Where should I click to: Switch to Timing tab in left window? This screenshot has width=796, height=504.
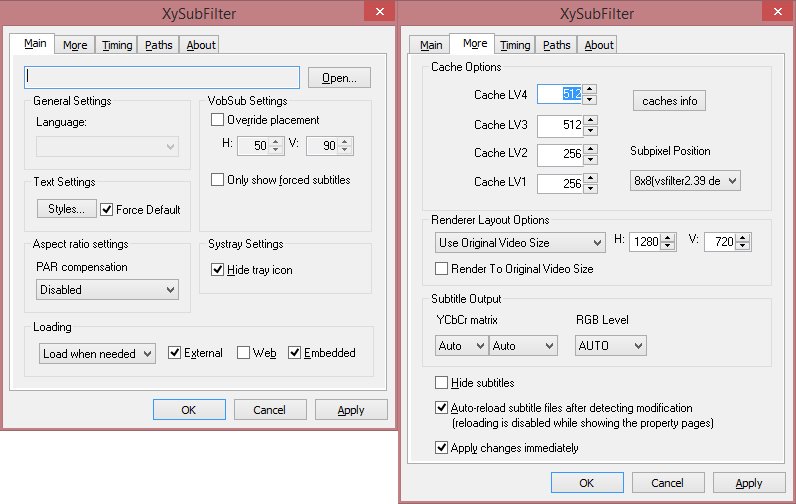pos(117,45)
